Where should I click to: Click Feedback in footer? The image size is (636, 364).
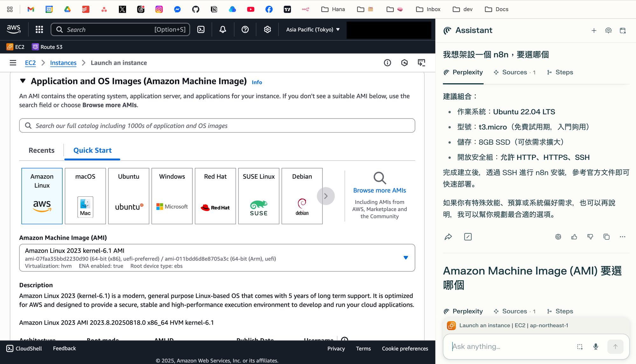pyautogui.click(x=65, y=348)
